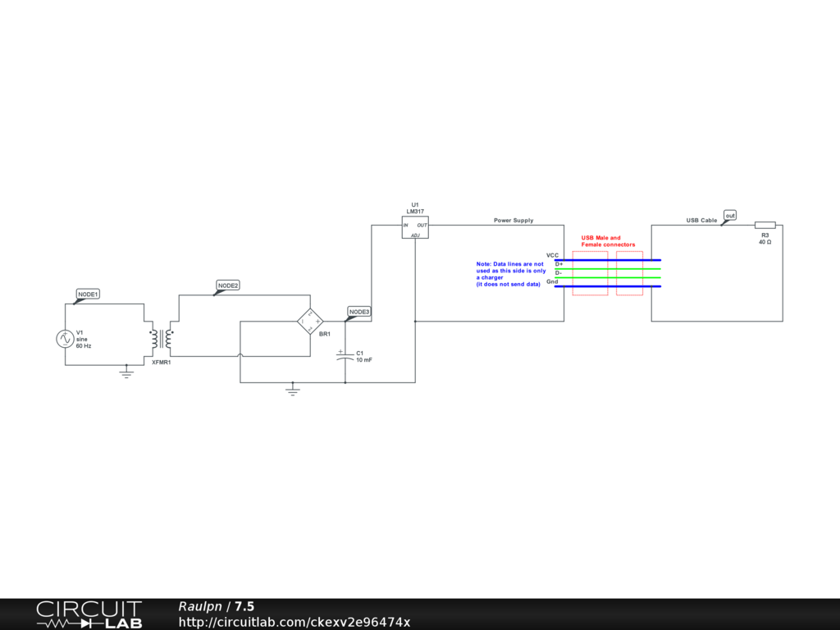The image size is (840, 630).
Task: Select the XFMR1 transformer symbol
Action: [x=161, y=338]
